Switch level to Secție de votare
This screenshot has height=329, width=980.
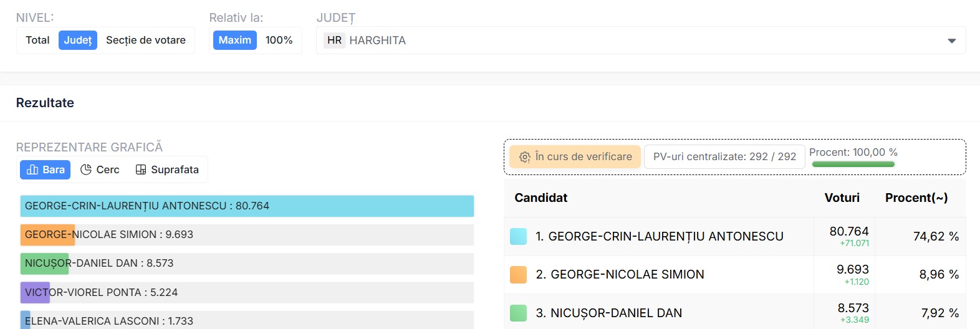pos(146,40)
